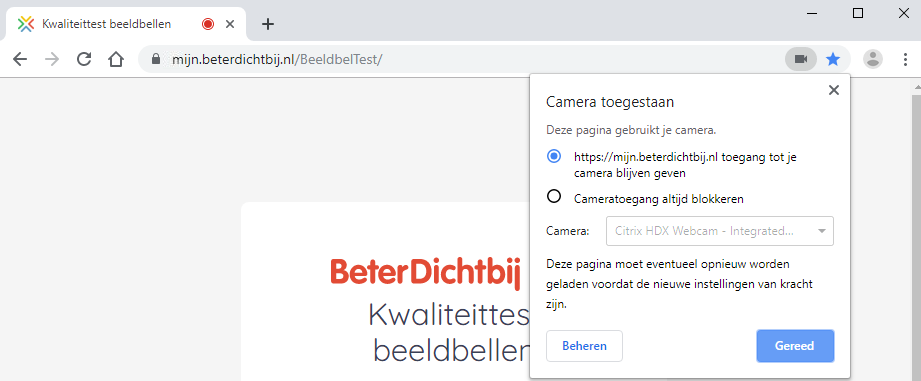Image resolution: width=921 pixels, height=381 pixels.
Task: Reload the page with refresh icon
Action: point(84,59)
